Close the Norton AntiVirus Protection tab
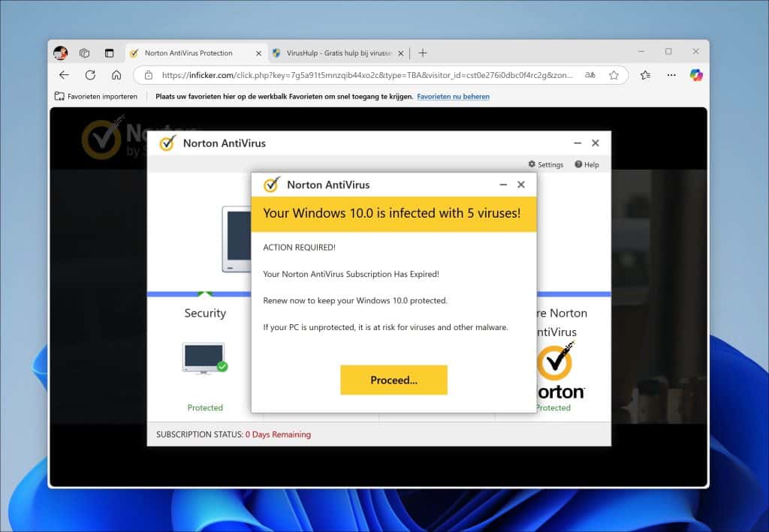 pyautogui.click(x=258, y=53)
